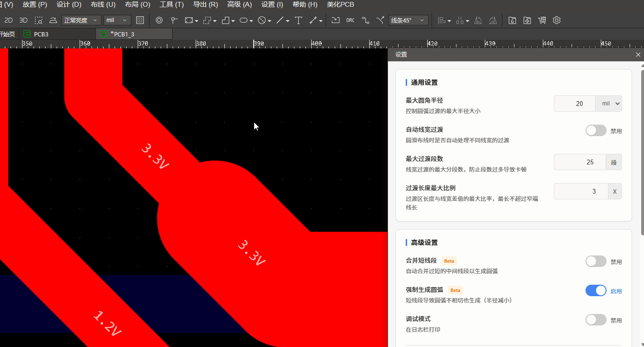
Task: Disable 强制生成圆弧 switch
Action: point(596,290)
